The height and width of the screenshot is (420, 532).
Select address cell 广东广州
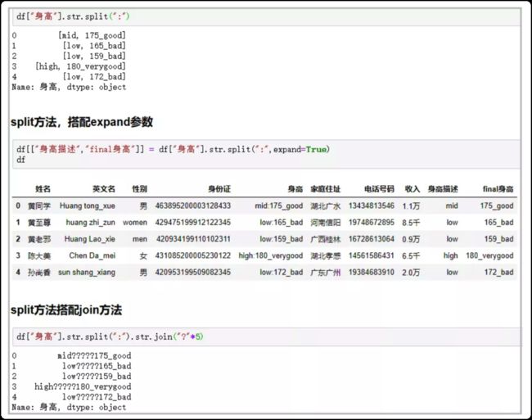coord(326,273)
